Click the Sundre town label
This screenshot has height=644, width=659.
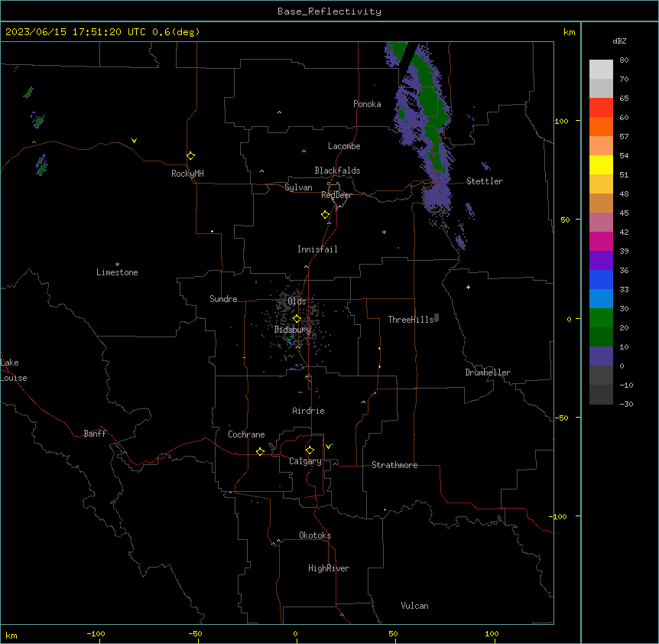pyautogui.click(x=223, y=299)
